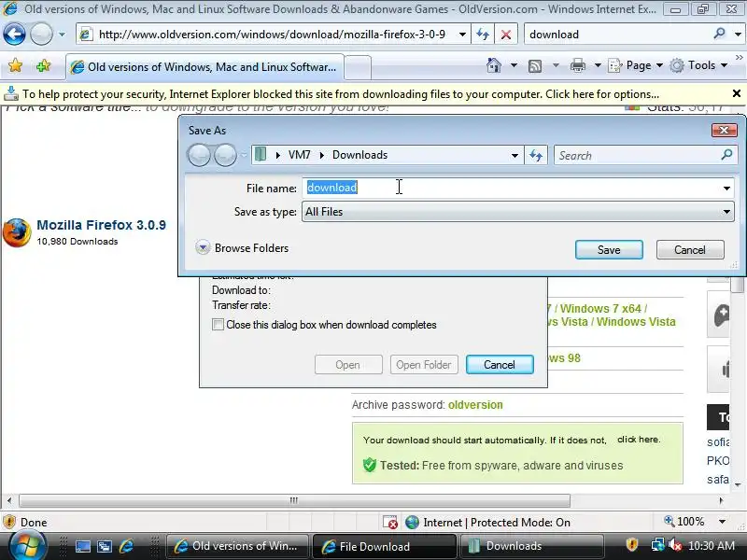Open the Save as type combo box
The height and width of the screenshot is (560, 747).
click(x=518, y=212)
